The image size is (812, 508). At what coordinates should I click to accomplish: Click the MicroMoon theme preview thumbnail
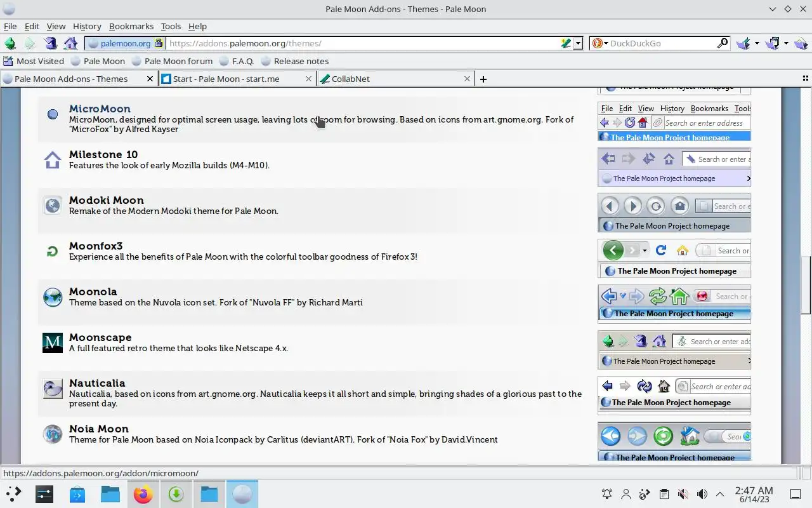coord(674,122)
